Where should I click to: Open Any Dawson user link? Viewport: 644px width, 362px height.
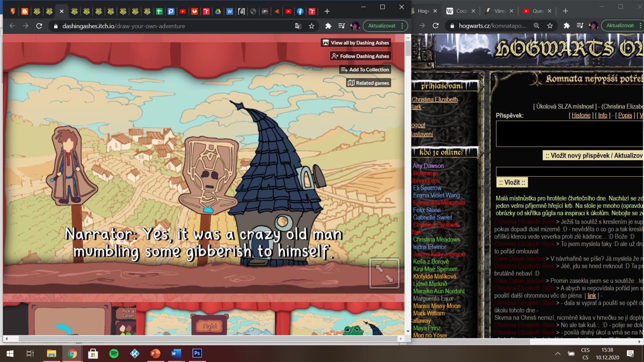[x=428, y=166]
